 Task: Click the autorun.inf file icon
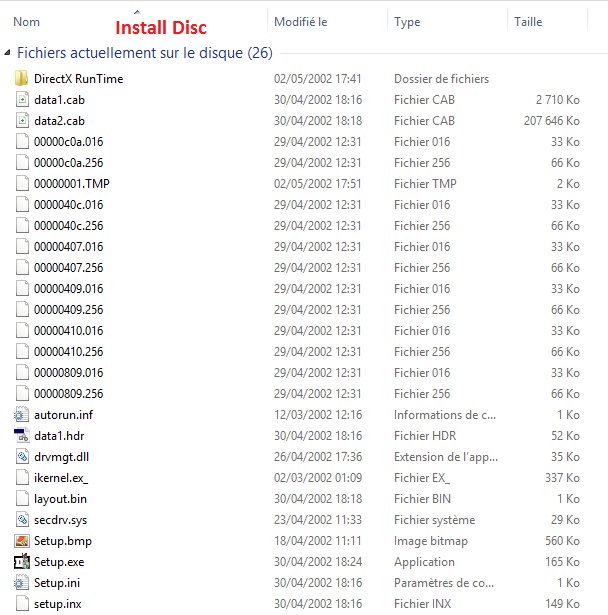(21, 415)
